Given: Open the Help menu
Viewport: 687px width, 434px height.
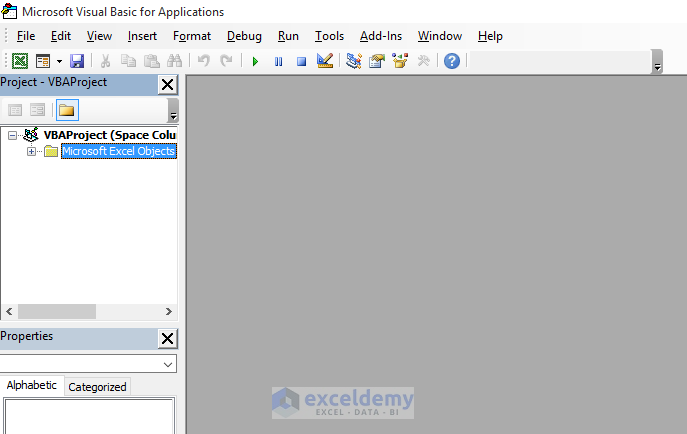Looking at the screenshot, I should pos(490,36).
